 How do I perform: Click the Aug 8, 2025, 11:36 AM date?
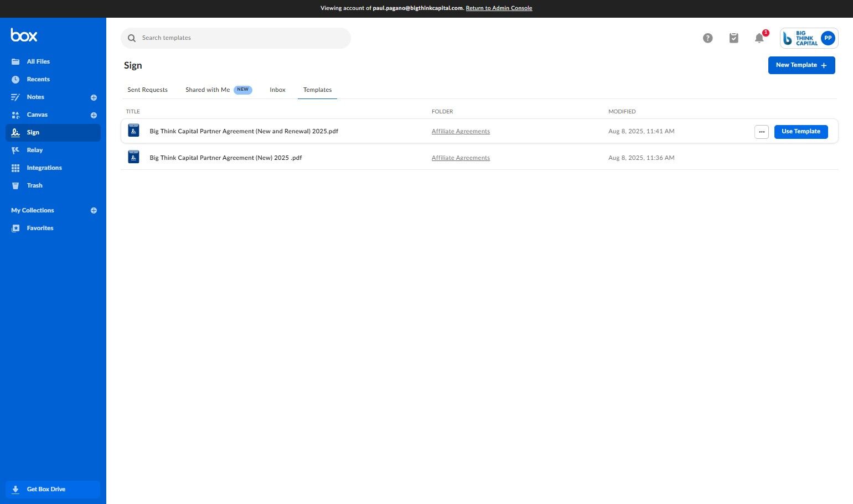point(641,158)
